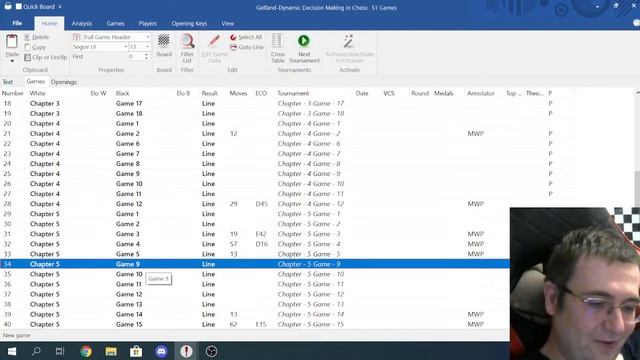Switch to the Games ribbon tab
The width and height of the screenshot is (640, 360).
(x=115, y=24)
